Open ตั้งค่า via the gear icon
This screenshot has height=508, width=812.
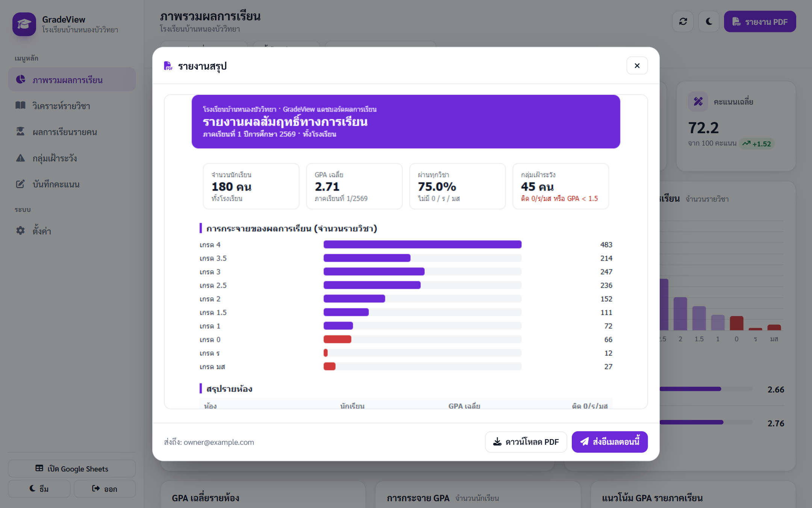click(x=20, y=230)
